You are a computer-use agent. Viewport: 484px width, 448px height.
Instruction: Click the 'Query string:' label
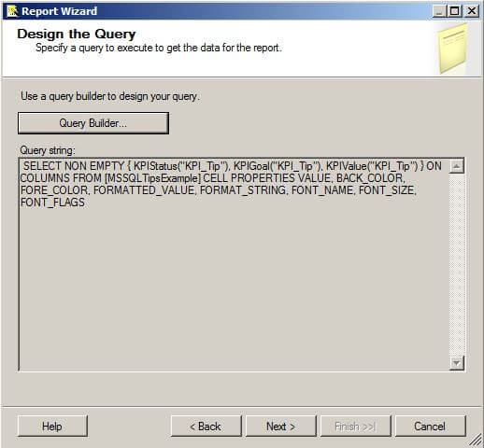(x=48, y=150)
